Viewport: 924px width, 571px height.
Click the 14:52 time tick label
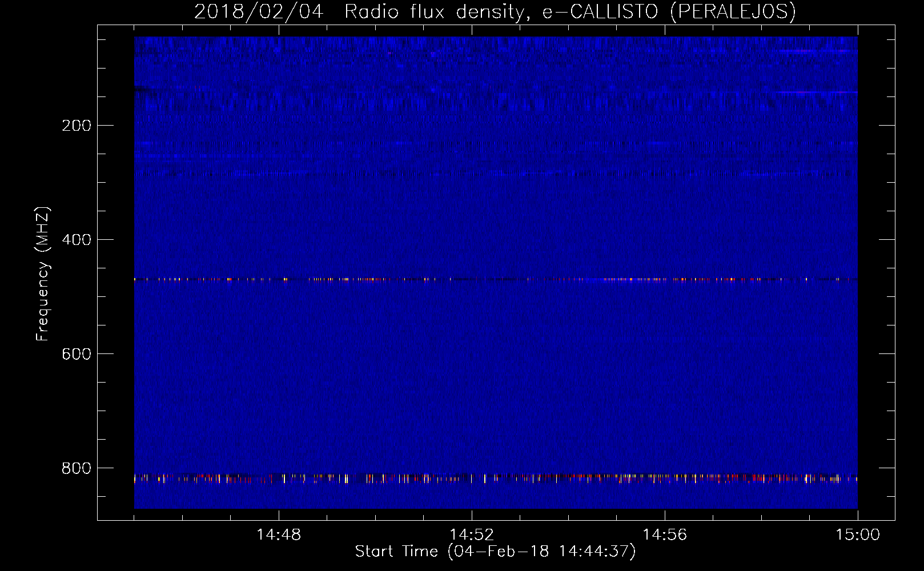coord(472,534)
